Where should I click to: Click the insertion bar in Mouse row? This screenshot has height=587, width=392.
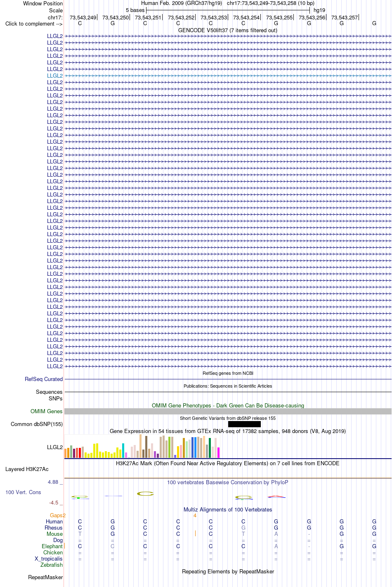(195, 533)
